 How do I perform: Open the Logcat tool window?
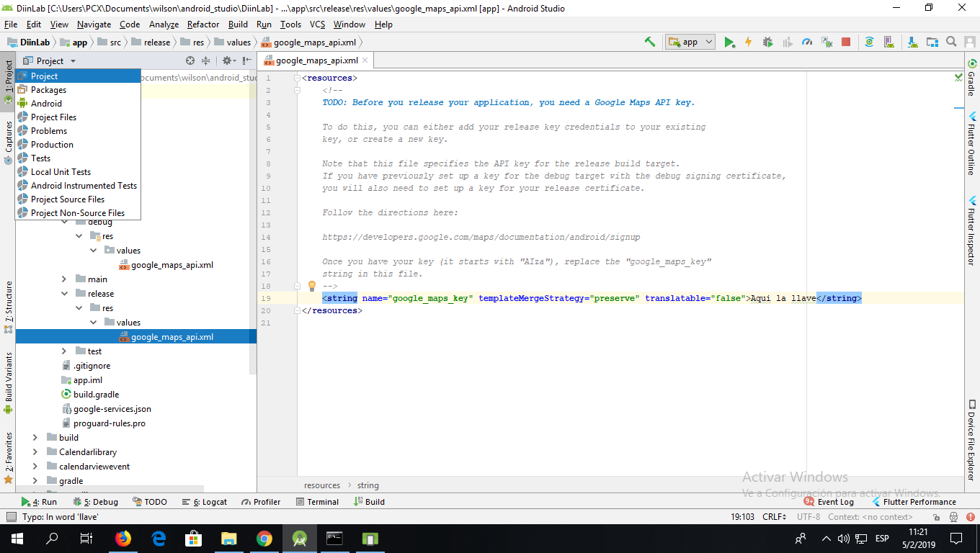pos(205,502)
